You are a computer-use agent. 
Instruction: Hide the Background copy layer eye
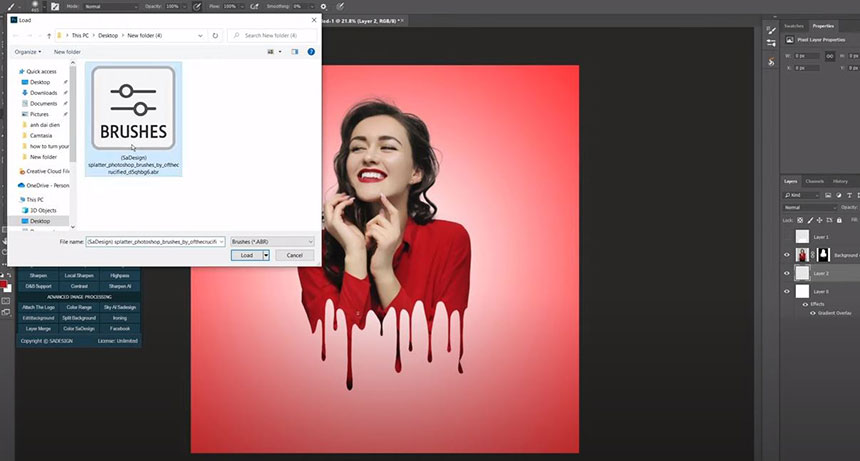(787, 255)
